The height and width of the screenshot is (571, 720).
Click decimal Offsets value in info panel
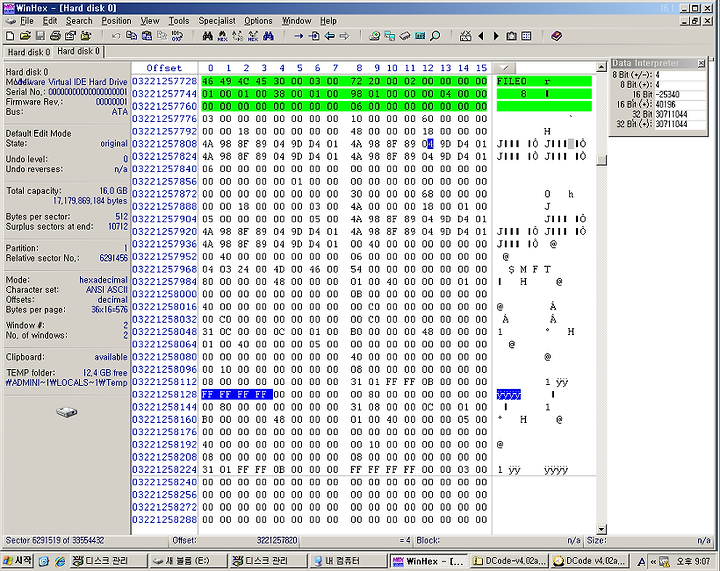point(112,300)
